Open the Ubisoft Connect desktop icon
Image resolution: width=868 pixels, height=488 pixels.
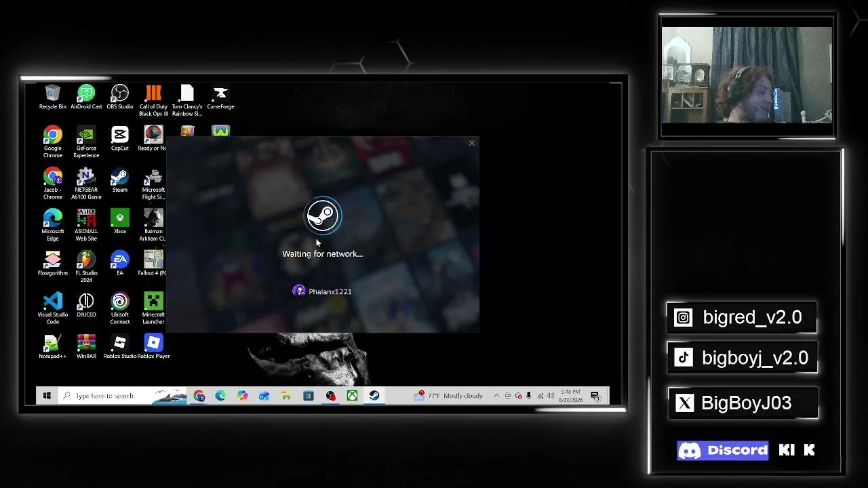119,308
